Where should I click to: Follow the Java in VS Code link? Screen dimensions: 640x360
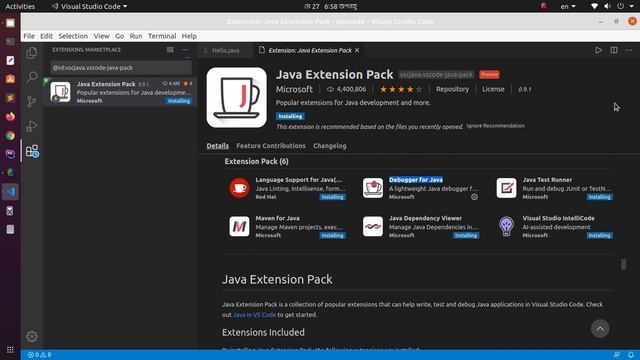255,315
